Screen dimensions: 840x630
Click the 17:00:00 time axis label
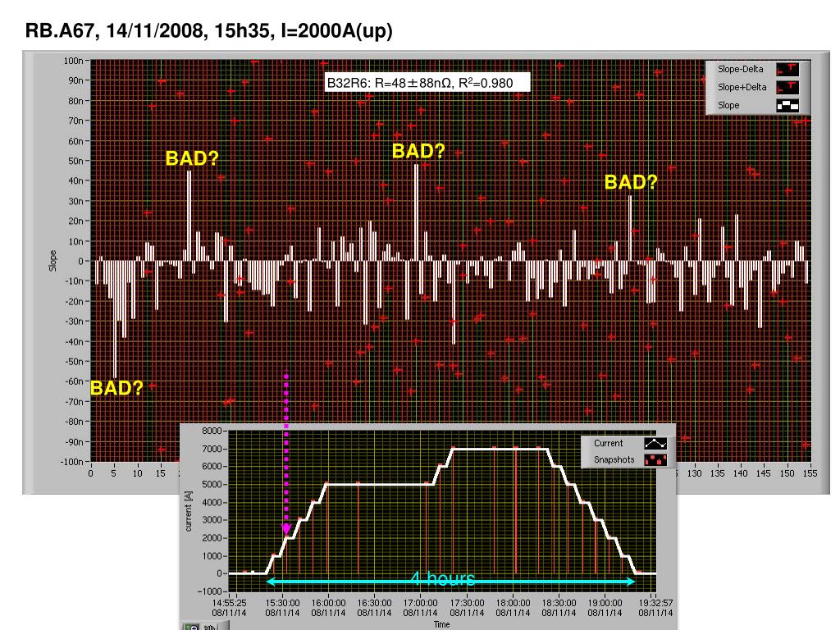point(421,603)
